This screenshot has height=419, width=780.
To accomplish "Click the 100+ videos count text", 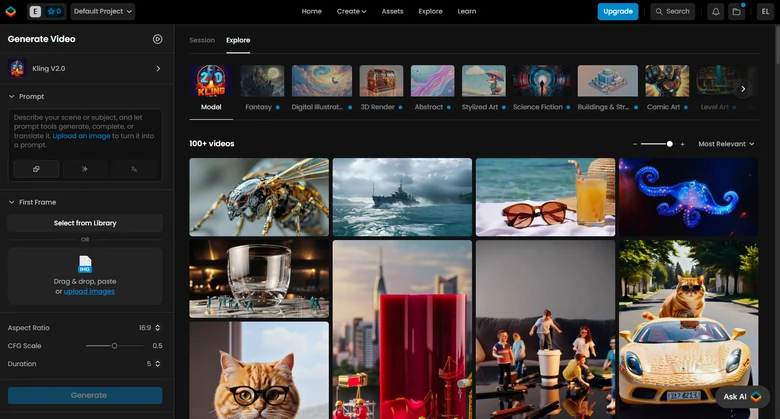I will coord(211,143).
